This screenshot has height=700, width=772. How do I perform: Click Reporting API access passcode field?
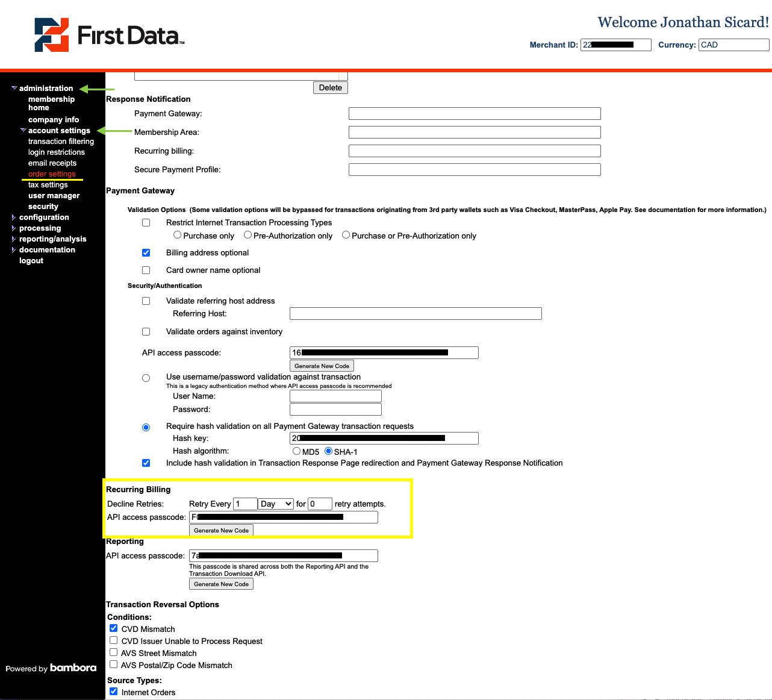click(x=284, y=555)
